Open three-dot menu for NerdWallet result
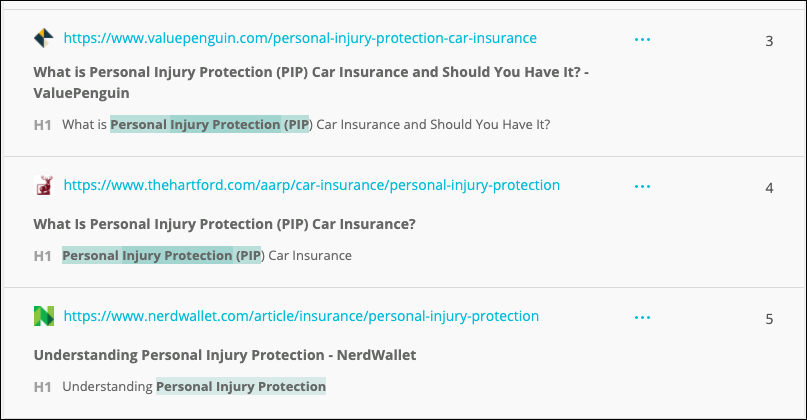807x420 pixels. (642, 318)
